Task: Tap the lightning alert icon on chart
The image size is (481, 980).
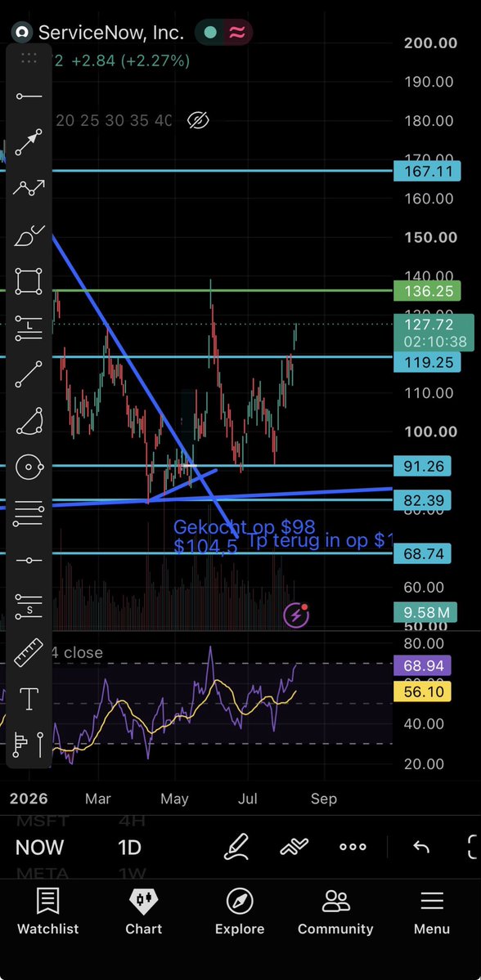Action: (296, 615)
